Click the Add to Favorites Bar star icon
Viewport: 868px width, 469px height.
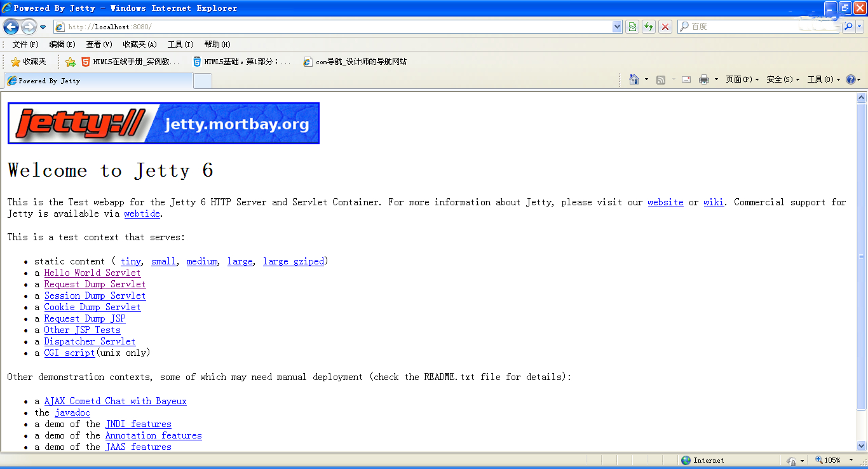tap(71, 62)
